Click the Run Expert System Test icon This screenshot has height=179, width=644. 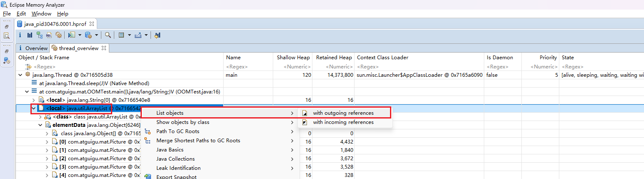click(72, 35)
